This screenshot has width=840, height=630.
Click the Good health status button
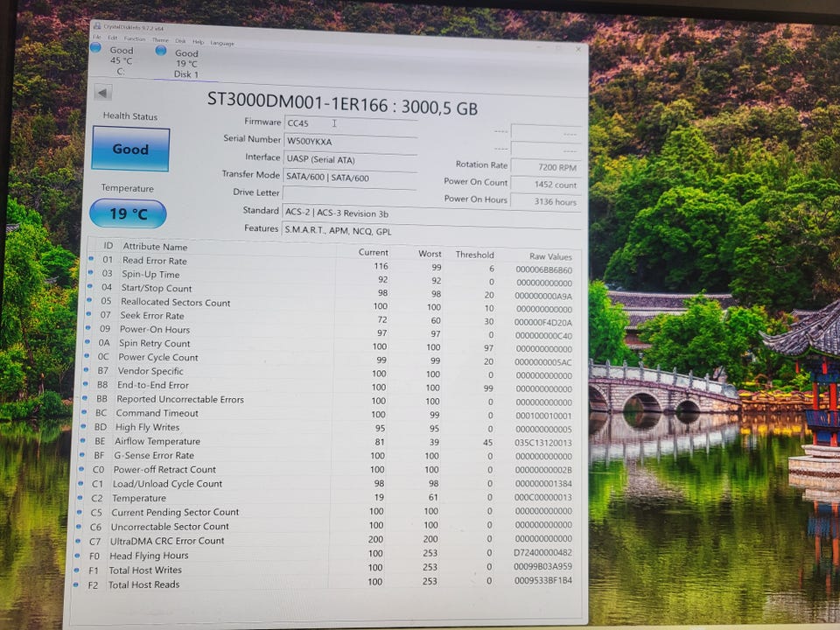coord(130,149)
